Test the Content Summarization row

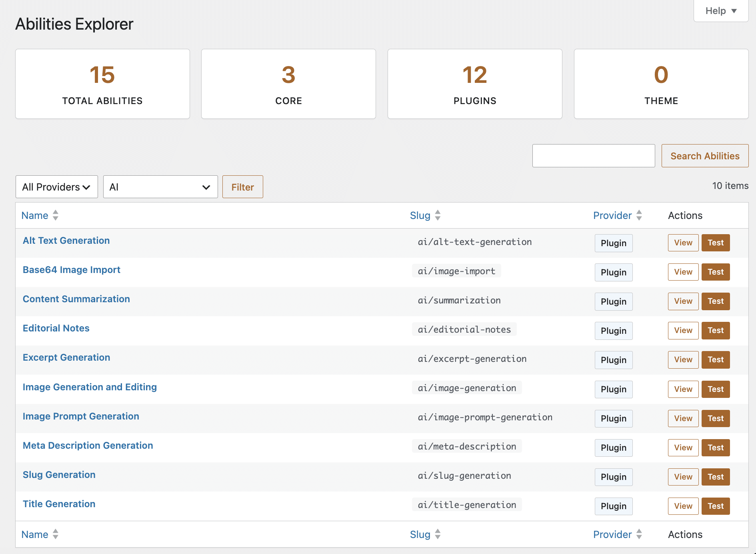click(716, 301)
